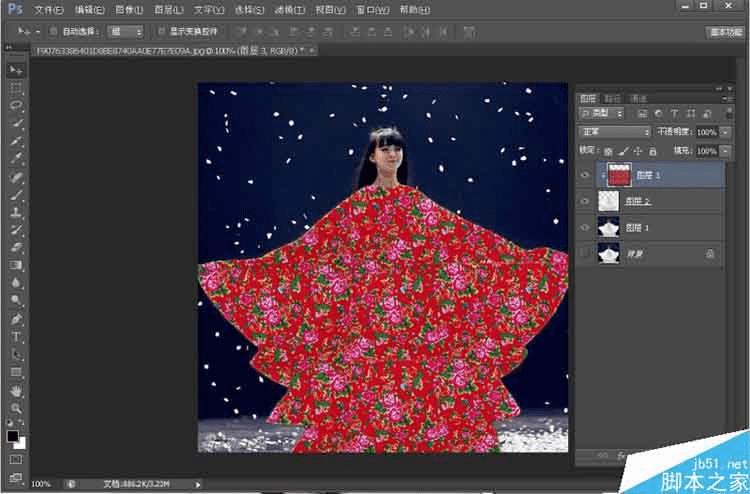Select the Zoom magnifier tool
Viewport: 750px width, 494px height.
click(16, 408)
